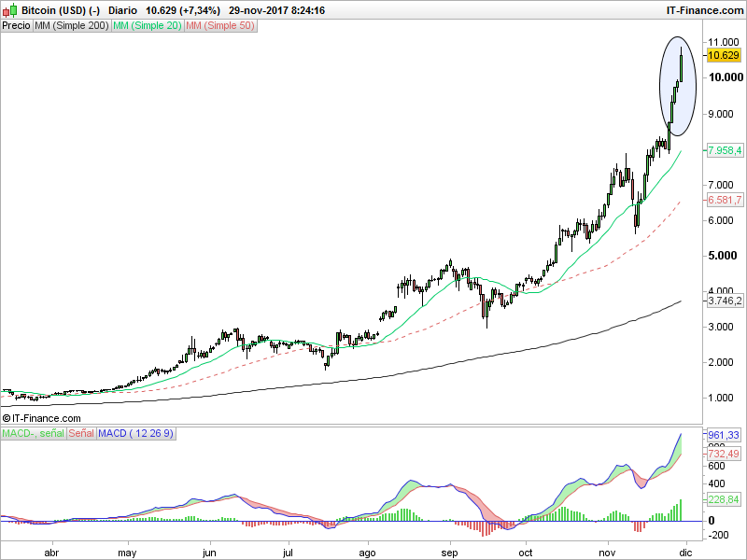This screenshot has height=560, width=747.
Task: Click the 9.000 price axis label
Action: coord(721,114)
